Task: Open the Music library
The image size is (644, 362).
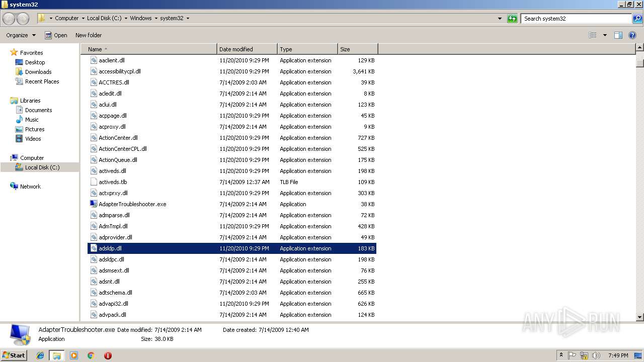Action: (32, 120)
